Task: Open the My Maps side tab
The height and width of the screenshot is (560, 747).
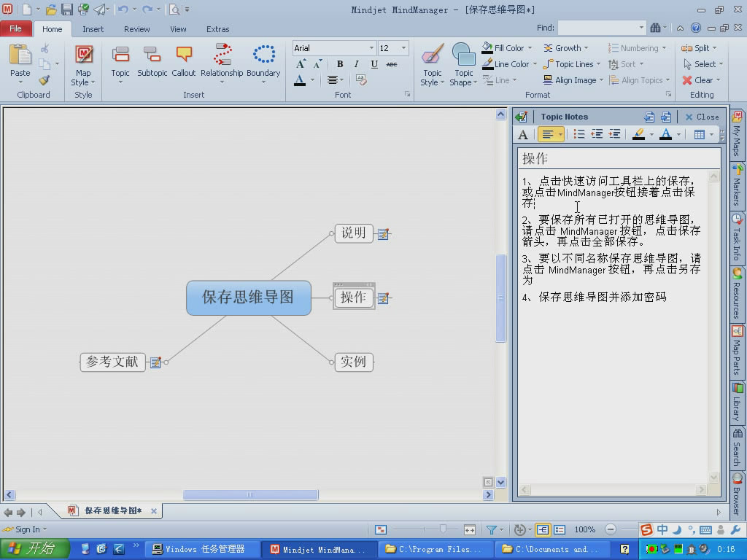Action: pyautogui.click(x=737, y=135)
